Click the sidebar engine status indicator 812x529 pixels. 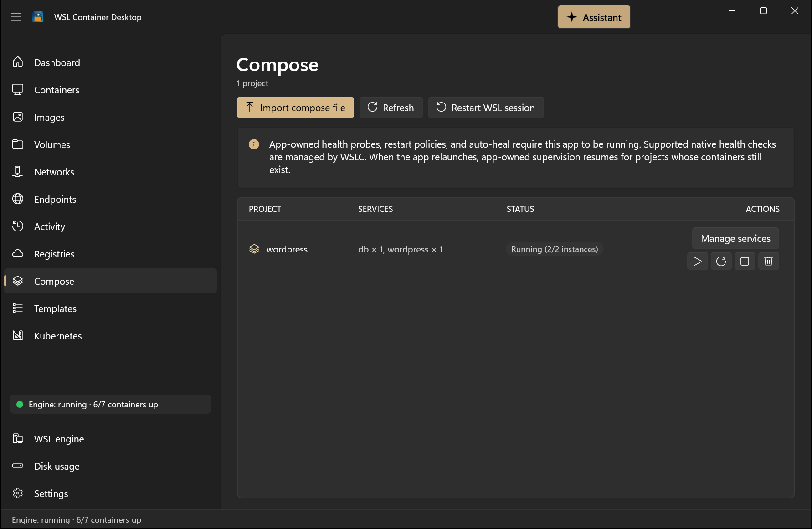tap(110, 404)
